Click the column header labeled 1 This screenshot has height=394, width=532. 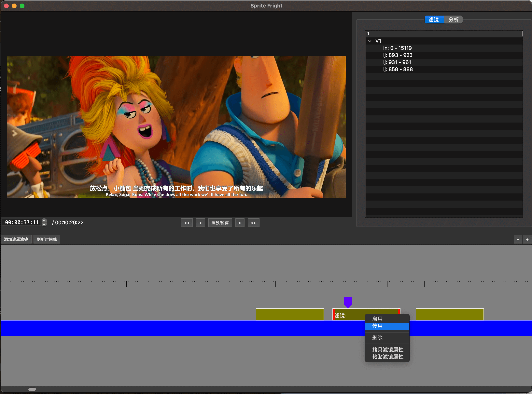[x=444, y=34]
